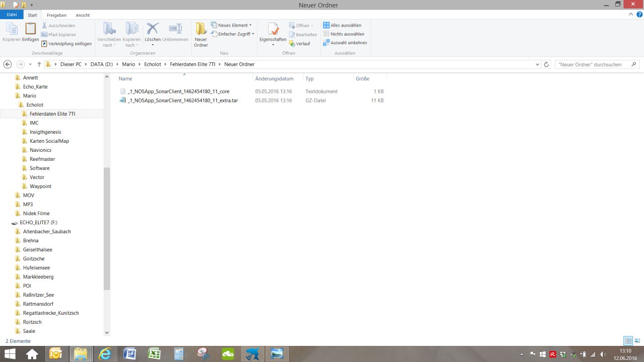Screen dimensions: 644x362
Task: Click the search box for Neuer Ordner
Action: [593, 64]
